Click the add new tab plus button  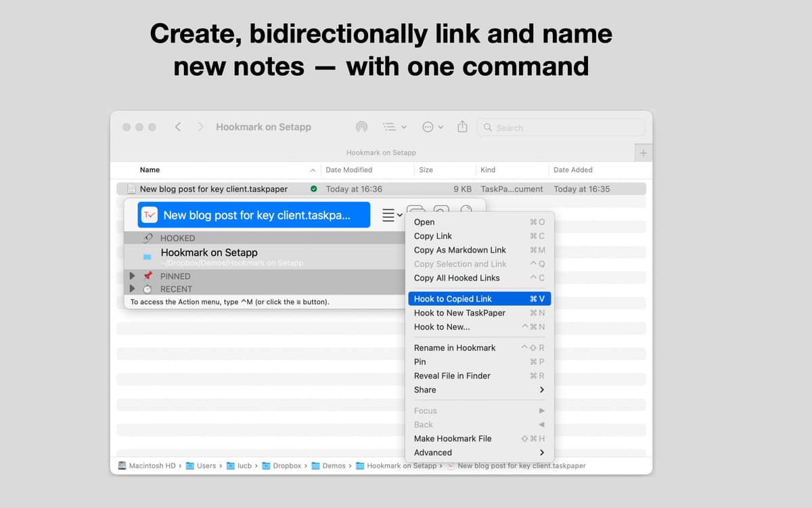tap(643, 153)
